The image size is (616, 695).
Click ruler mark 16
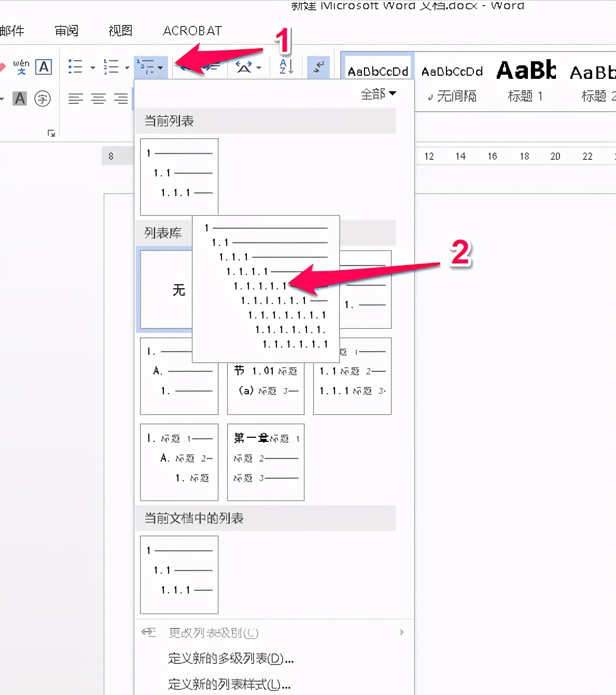click(492, 156)
